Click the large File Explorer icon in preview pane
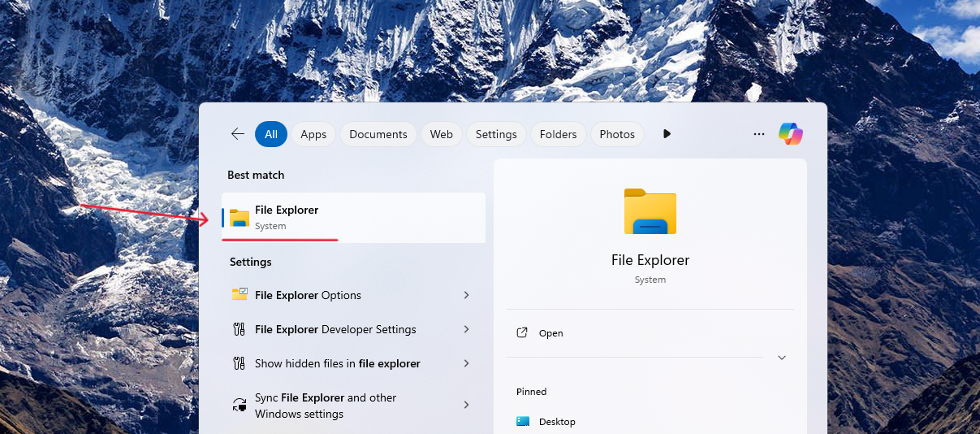 (x=650, y=213)
